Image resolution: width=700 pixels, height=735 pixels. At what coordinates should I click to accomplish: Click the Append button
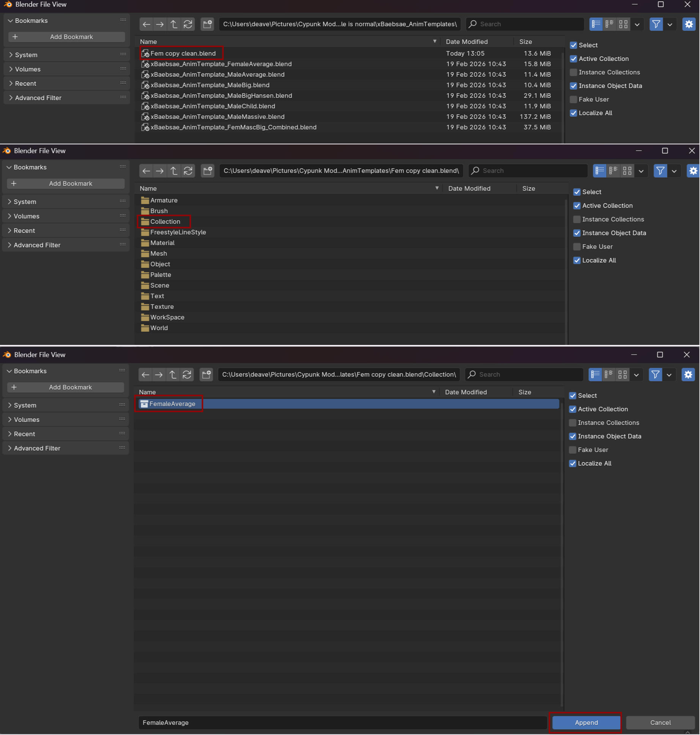(586, 722)
